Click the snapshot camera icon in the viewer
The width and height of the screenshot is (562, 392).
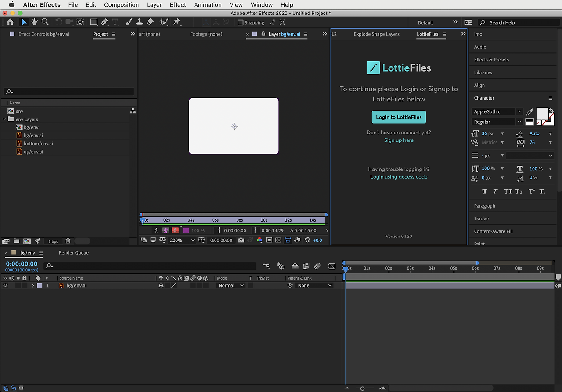[241, 240]
